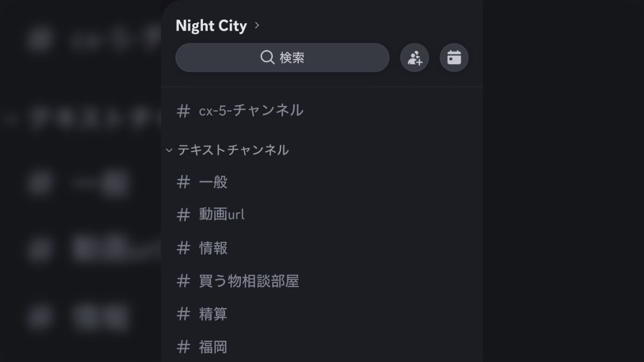This screenshot has width=644, height=362.
Task: Click the hashtag icon beside 一般
Action: 183,182
